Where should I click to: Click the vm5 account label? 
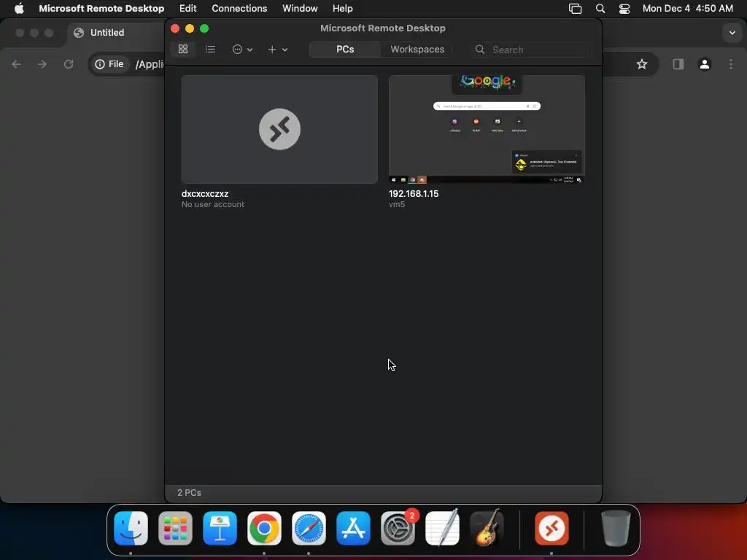(x=397, y=204)
